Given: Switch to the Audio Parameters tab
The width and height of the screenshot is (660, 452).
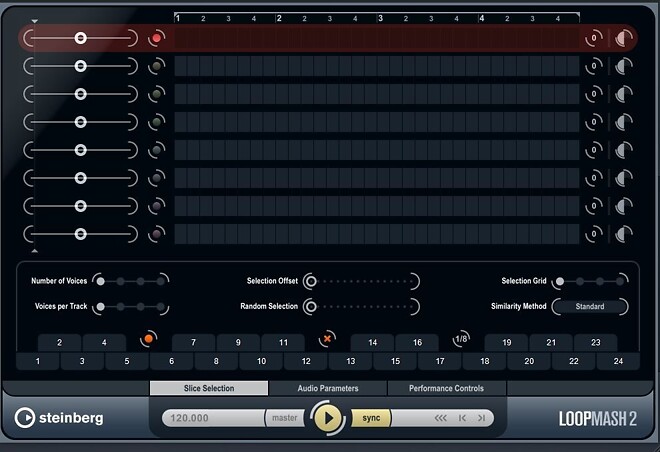Looking at the screenshot, I should coord(327,388).
